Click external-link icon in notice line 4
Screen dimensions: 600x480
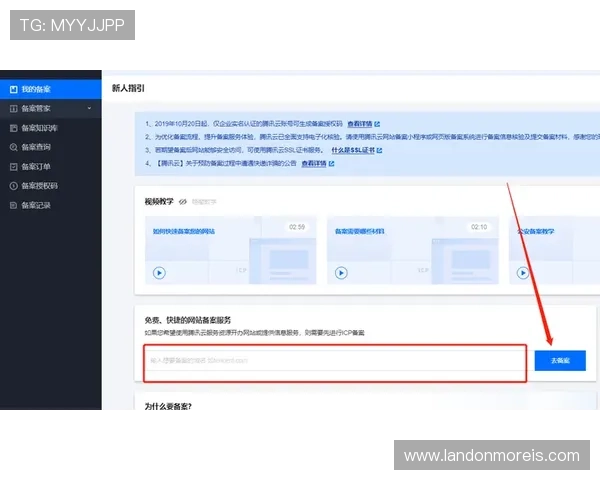(331, 164)
